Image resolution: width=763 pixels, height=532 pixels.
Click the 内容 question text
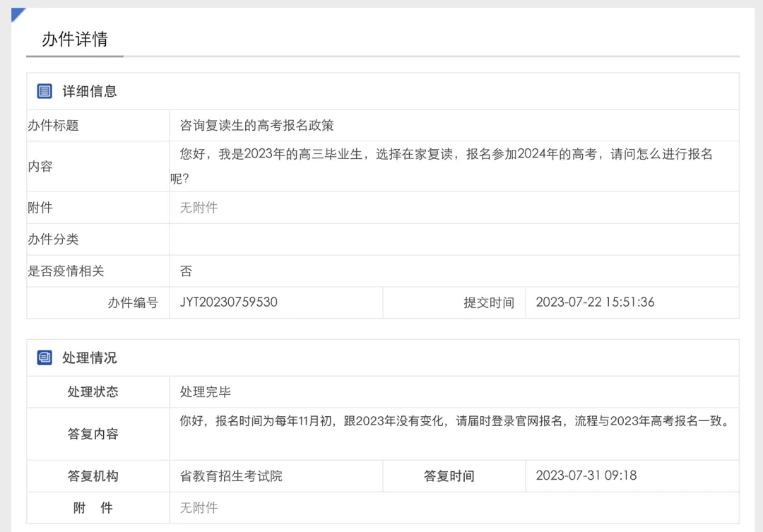pyautogui.click(x=445, y=155)
